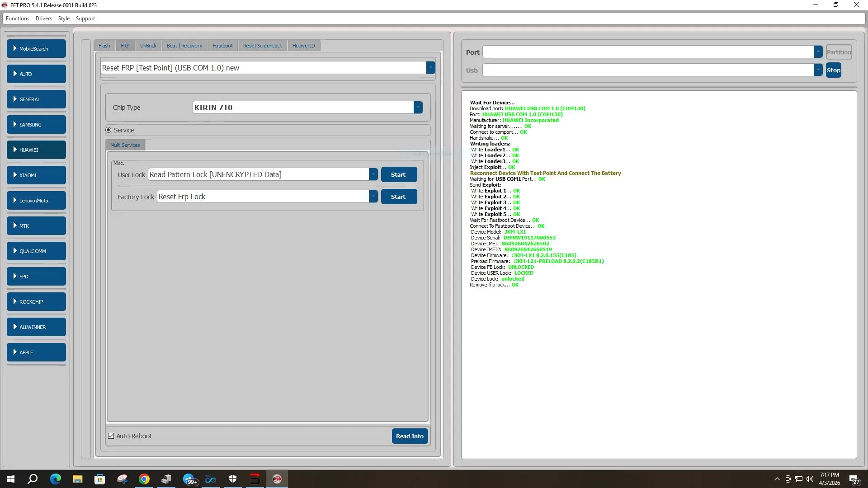Open the QUALCOMM sidebar section

click(36, 251)
